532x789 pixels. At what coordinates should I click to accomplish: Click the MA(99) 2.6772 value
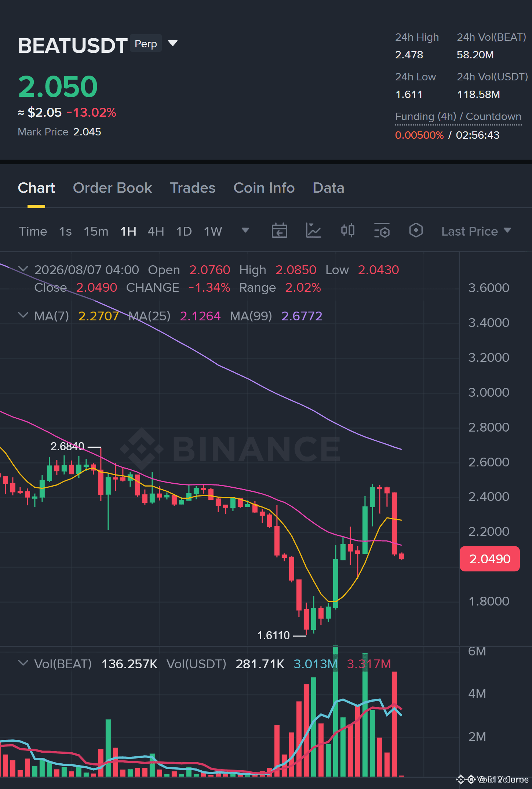[302, 316]
